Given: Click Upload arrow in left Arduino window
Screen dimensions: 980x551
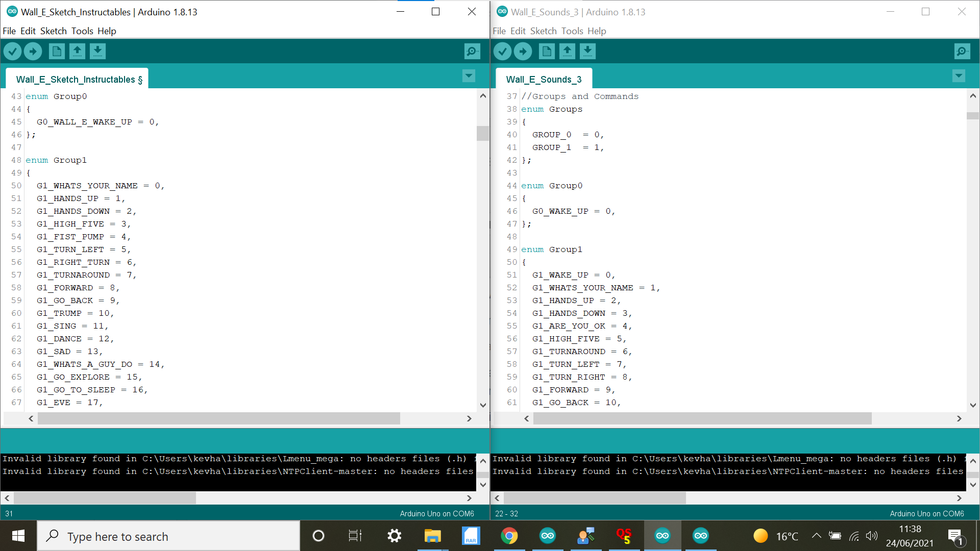Looking at the screenshot, I should (33, 51).
